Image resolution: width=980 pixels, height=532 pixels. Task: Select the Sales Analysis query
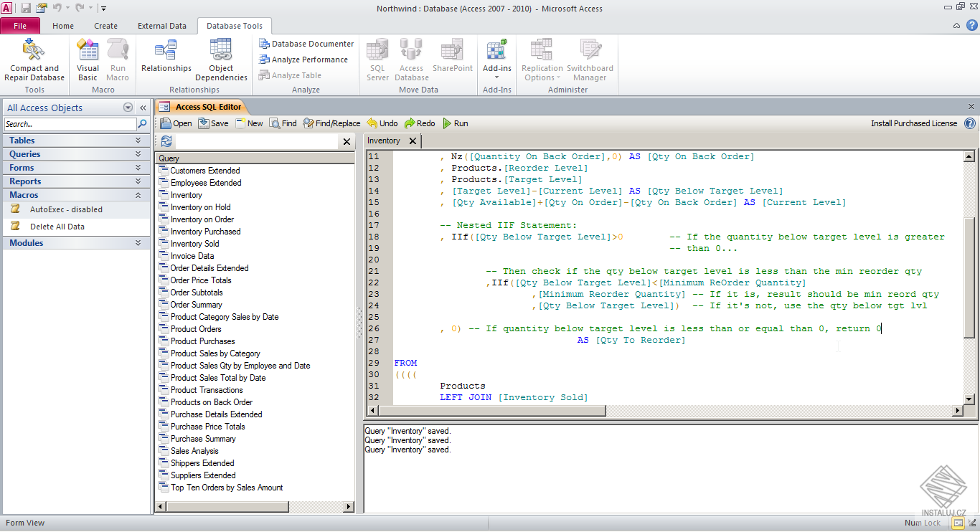(x=194, y=451)
